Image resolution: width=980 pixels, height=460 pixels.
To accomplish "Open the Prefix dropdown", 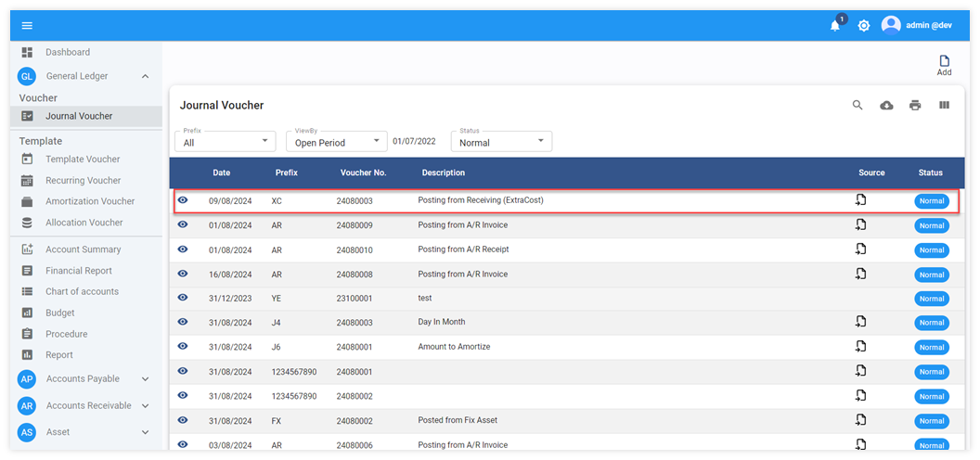I will coord(225,142).
